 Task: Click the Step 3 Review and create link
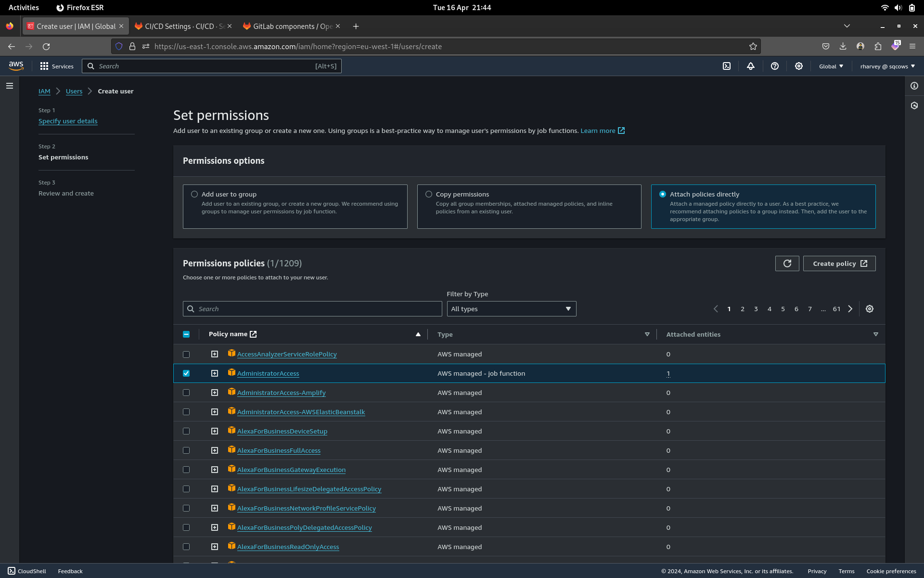[66, 193]
